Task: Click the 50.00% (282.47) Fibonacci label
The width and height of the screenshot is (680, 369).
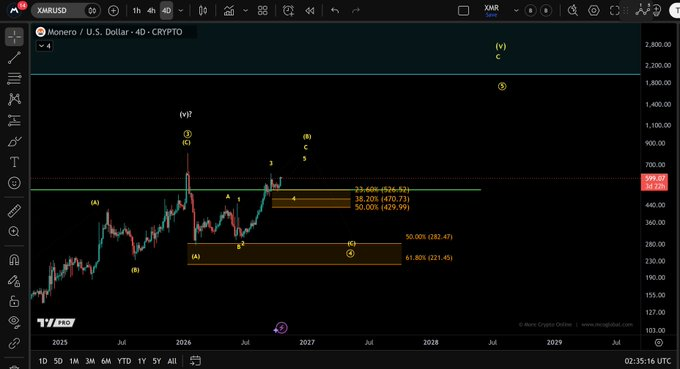Action: coord(429,237)
